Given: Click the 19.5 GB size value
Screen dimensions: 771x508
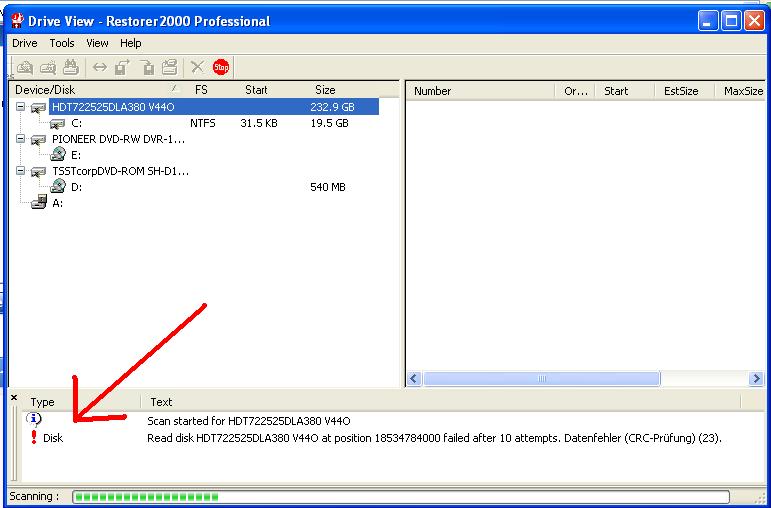Looking at the screenshot, I should [329, 123].
